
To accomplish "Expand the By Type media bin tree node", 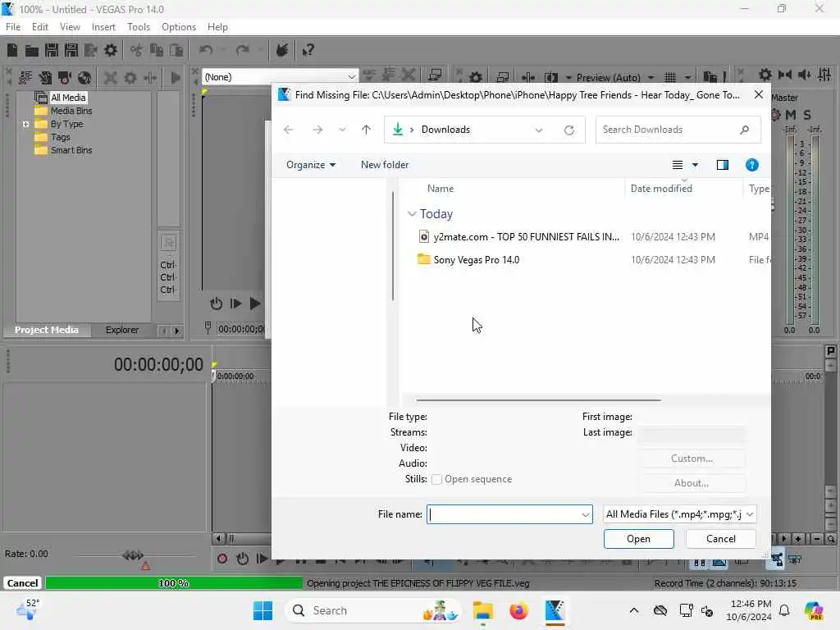I will coord(25,125).
